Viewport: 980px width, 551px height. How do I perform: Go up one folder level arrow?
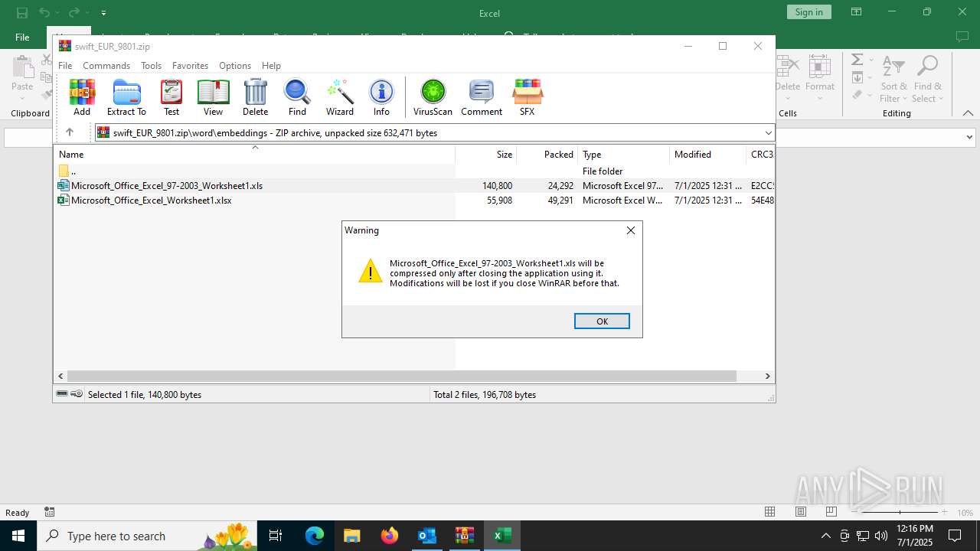69,132
